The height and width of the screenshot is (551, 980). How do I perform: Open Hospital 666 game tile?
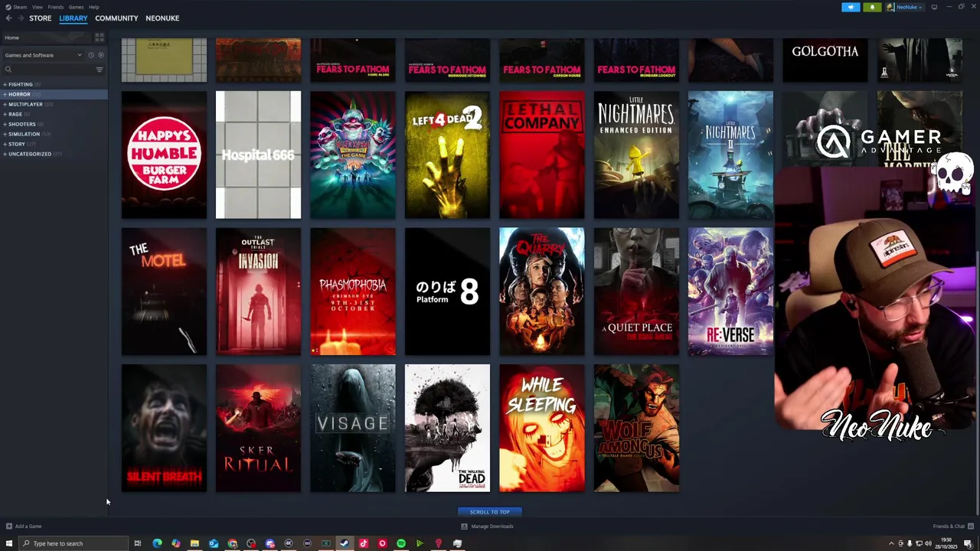258,155
